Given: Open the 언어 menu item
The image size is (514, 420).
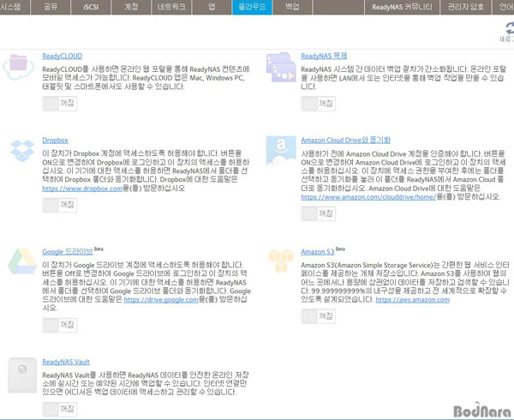Looking at the screenshot, I should coord(504,7).
